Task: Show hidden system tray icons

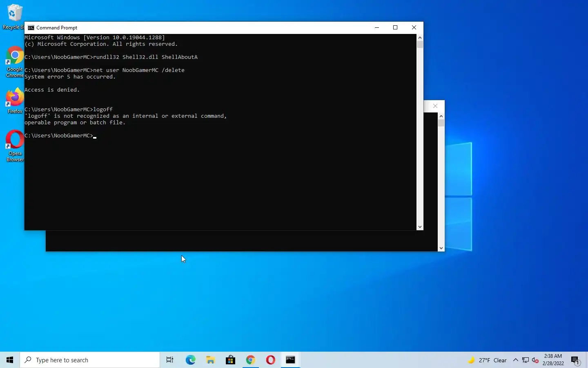Action: tap(515, 360)
